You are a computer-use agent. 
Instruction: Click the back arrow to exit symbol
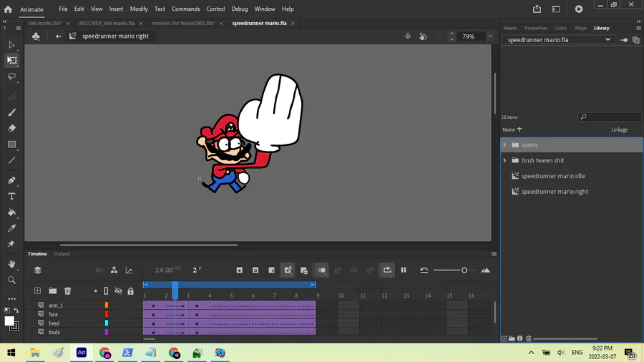59,36
